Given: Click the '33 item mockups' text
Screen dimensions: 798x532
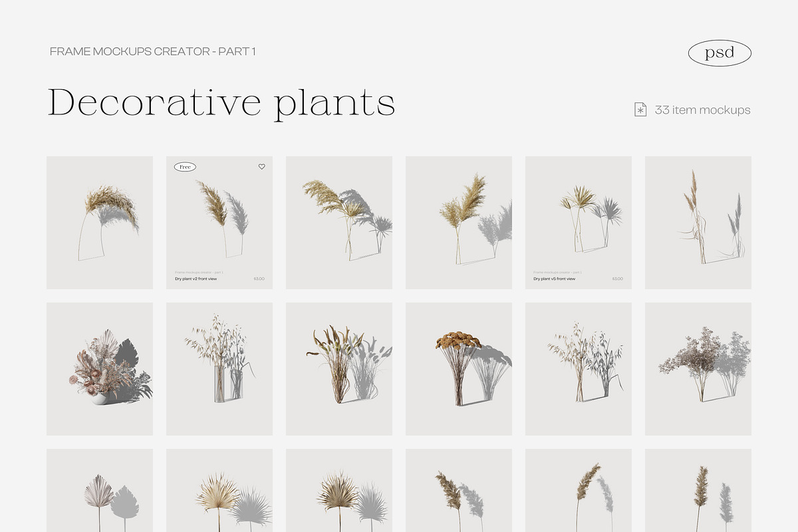Looking at the screenshot, I should (x=702, y=110).
